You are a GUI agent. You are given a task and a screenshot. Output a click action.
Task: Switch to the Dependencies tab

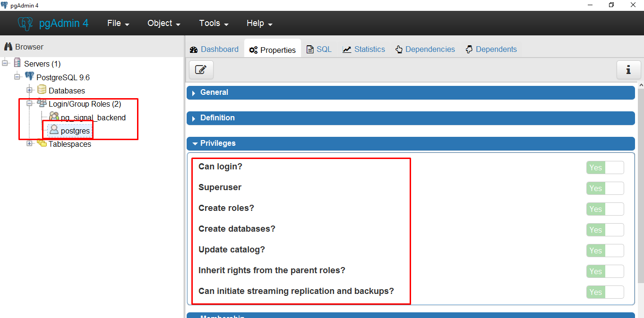pos(425,49)
